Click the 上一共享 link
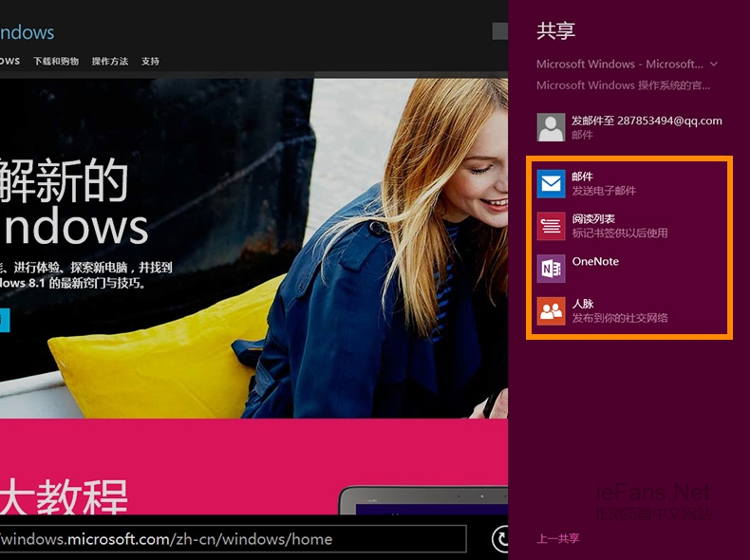The width and height of the screenshot is (750, 560). [x=557, y=538]
